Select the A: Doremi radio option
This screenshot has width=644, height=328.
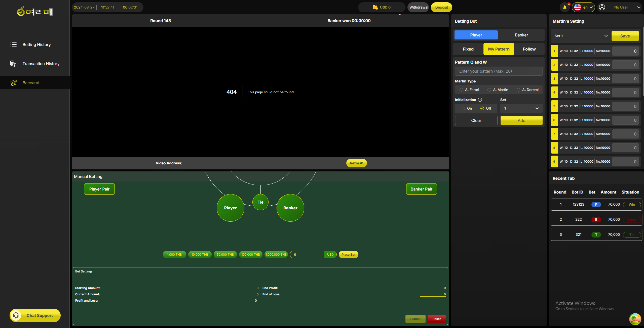click(518, 90)
